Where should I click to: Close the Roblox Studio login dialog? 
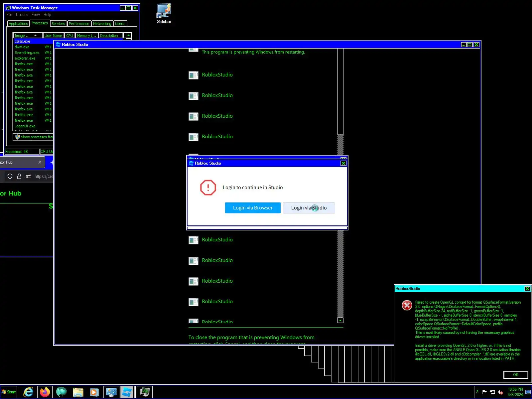click(343, 163)
